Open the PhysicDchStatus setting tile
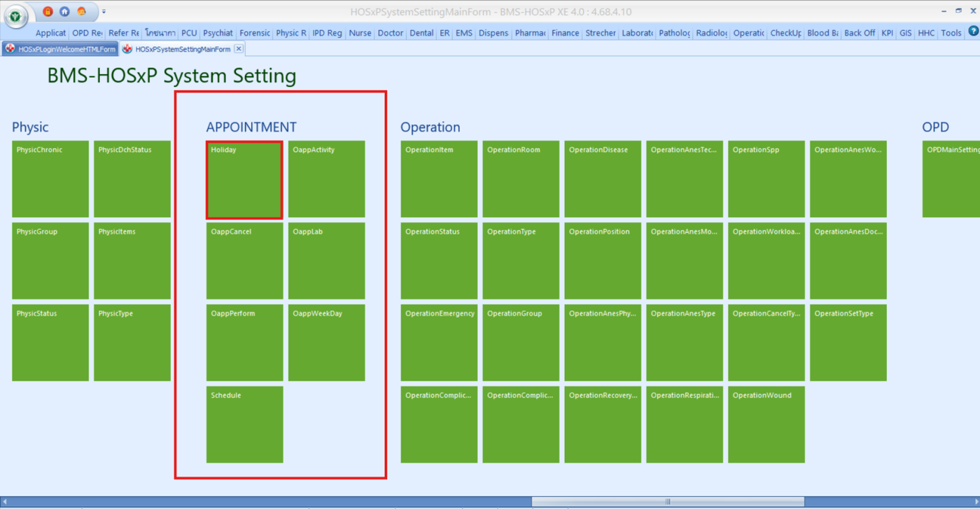Viewport: 980px width, 509px height. pos(132,179)
